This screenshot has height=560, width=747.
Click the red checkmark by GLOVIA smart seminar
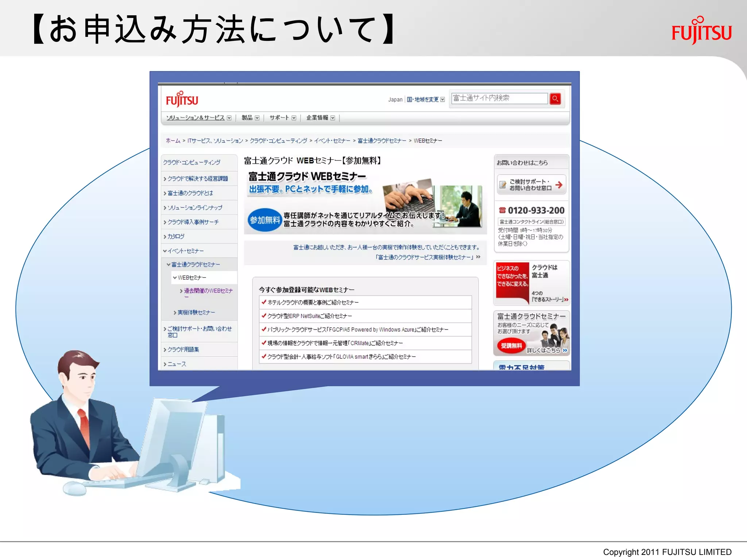pos(264,356)
